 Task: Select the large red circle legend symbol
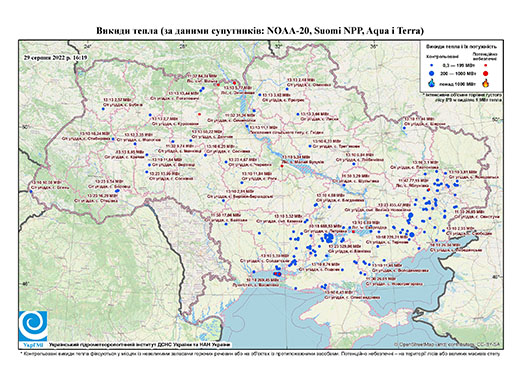(x=485, y=73)
